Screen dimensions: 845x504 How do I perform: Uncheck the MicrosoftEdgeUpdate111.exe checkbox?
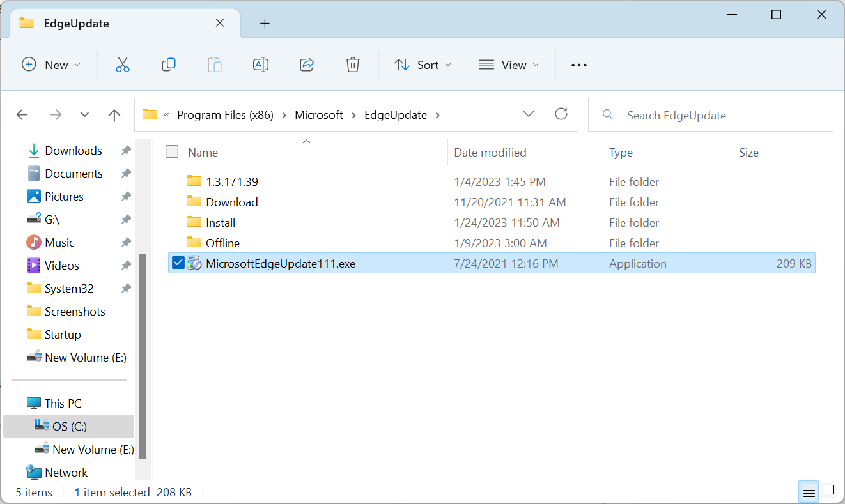[178, 263]
